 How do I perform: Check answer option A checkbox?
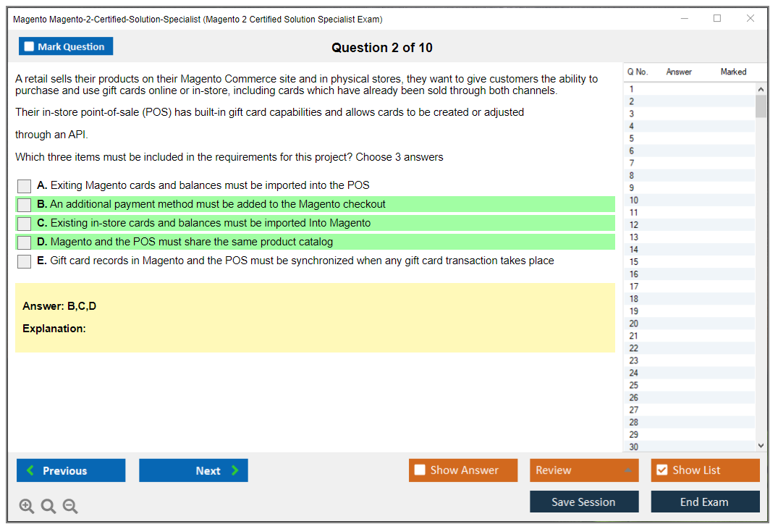(x=25, y=186)
